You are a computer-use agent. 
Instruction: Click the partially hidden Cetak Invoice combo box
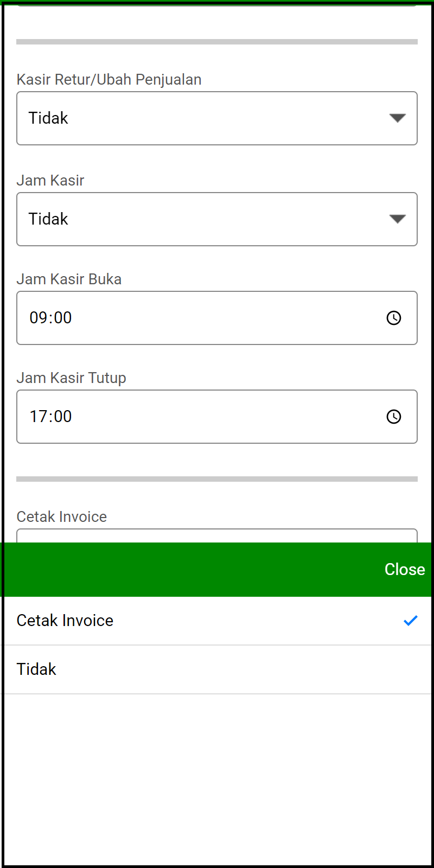coord(217,536)
